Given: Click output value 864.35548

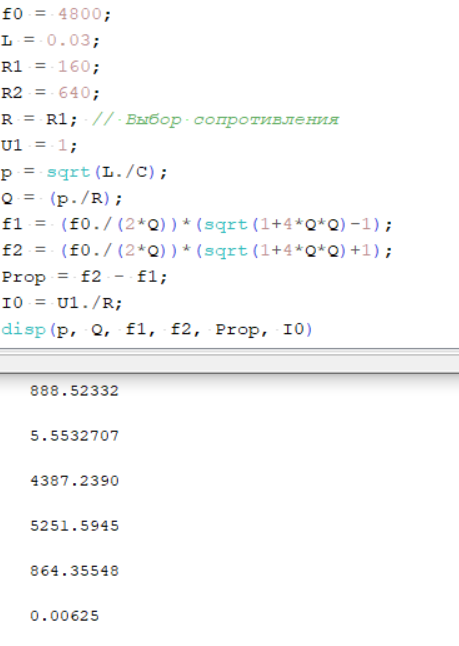Looking at the screenshot, I should point(75,571).
